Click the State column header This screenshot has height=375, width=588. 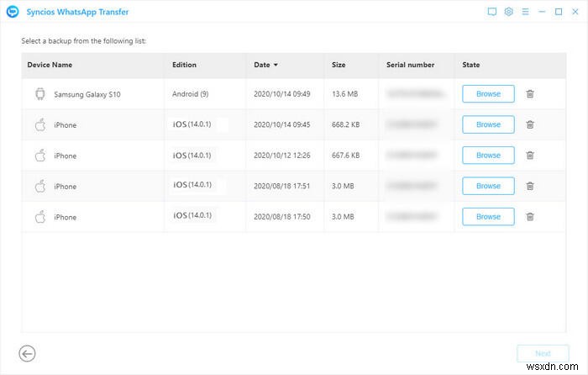(470, 65)
